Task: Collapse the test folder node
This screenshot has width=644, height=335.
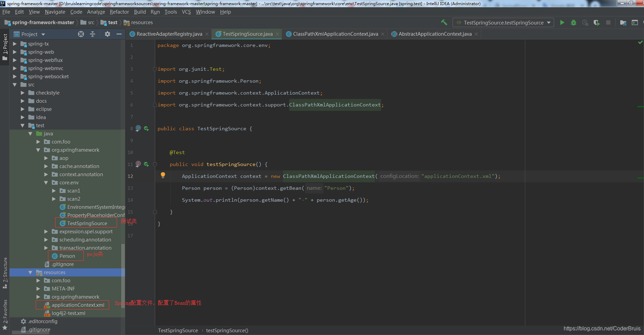Action: (22, 125)
